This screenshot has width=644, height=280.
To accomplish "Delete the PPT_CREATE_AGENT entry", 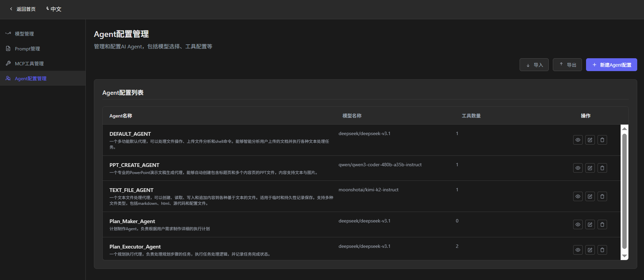I will [x=602, y=168].
